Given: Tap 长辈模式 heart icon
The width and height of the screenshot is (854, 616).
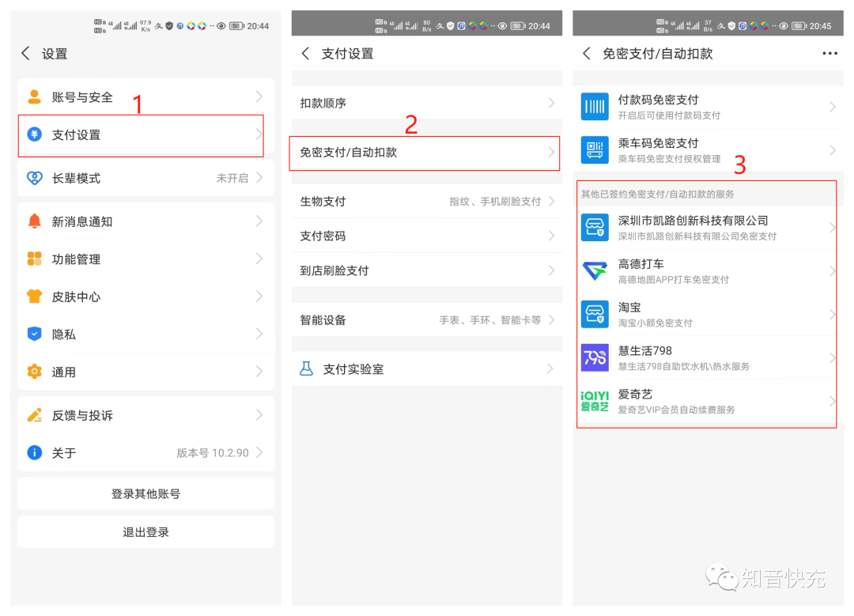Looking at the screenshot, I should (34, 178).
